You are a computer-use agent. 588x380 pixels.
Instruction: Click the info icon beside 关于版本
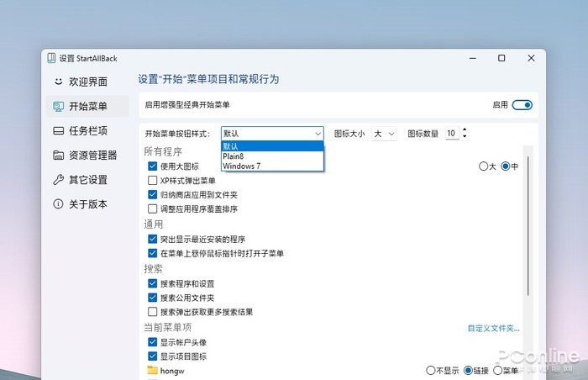tap(58, 204)
